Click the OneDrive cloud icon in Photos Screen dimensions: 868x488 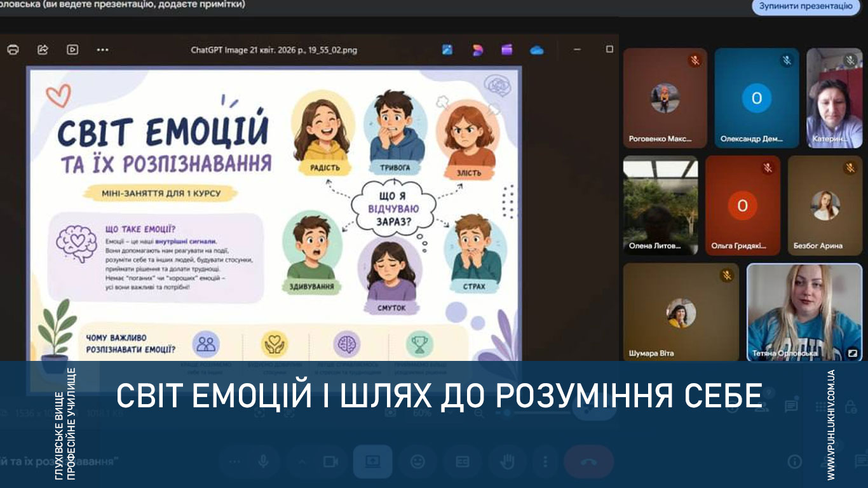click(x=537, y=50)
